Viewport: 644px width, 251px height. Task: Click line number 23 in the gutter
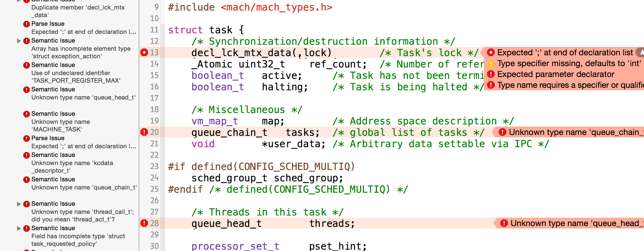coord(154,166)
